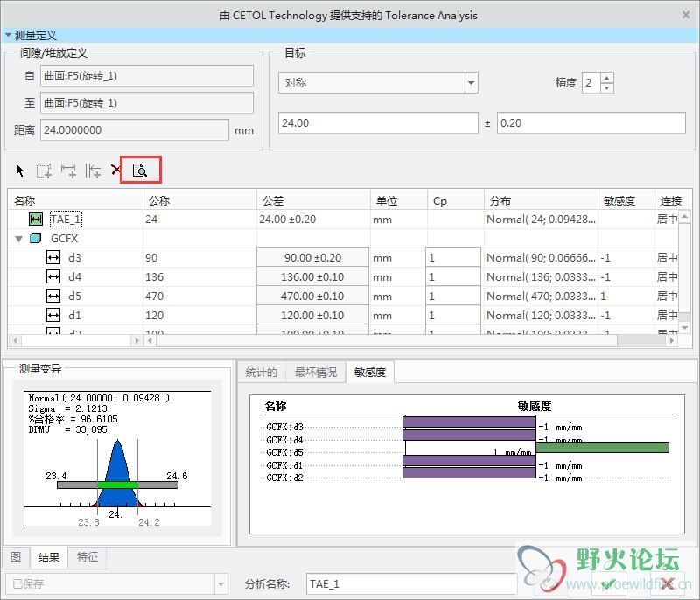Viewport: 700px width, 600px height.
Task: Click the red X delete icon
Action: coord(115,170)
